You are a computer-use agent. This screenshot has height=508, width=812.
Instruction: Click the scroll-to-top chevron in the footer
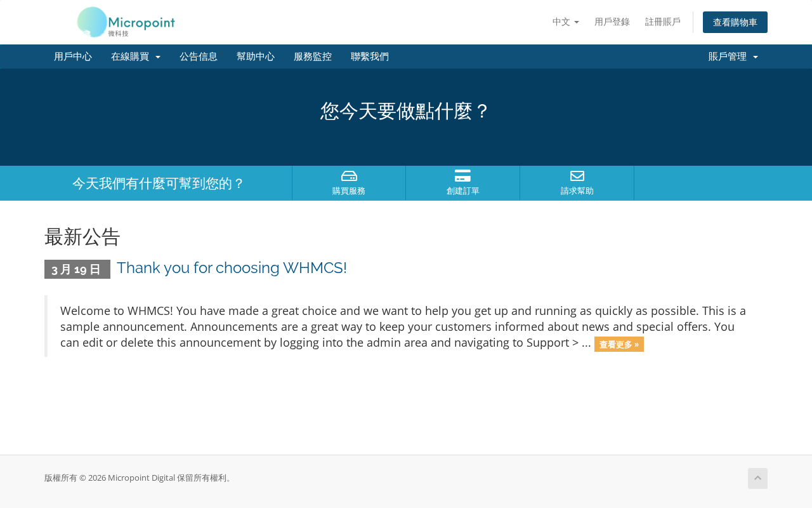pos(757,478)
